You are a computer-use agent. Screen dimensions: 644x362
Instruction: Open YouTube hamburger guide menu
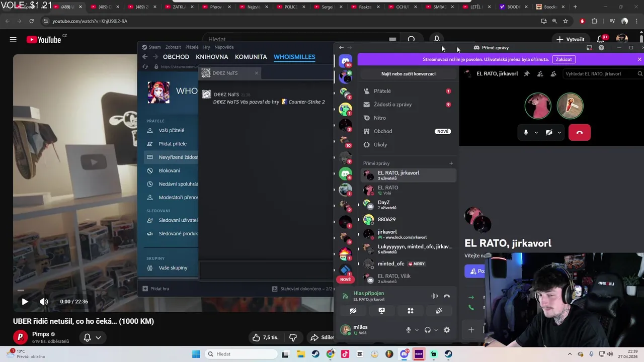pos(13,40)
